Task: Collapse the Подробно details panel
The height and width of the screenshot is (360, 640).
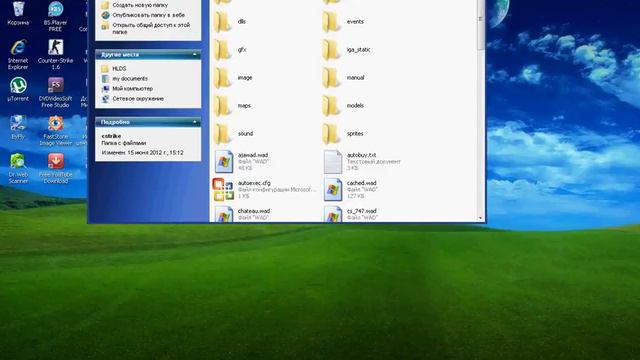Action: pos(195,122)
